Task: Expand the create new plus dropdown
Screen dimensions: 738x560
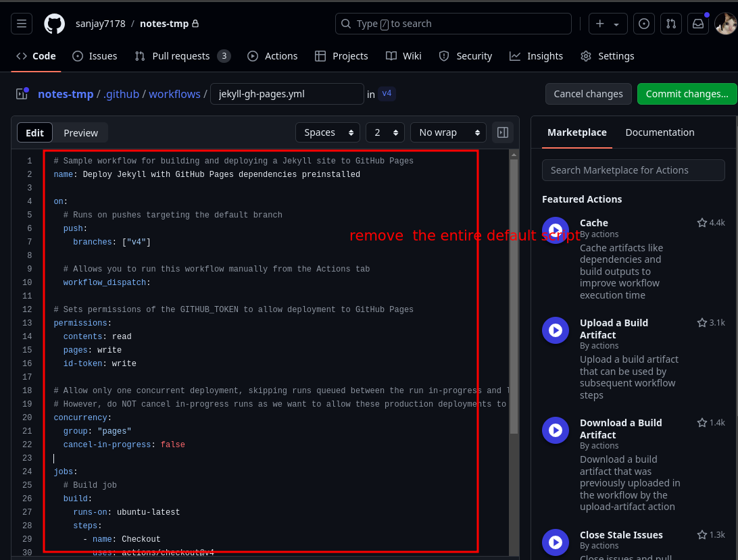Action: pyautogui.click(x=608, y=24)
